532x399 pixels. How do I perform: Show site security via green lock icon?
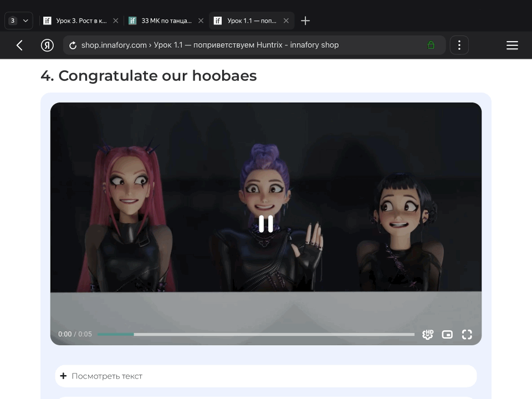[x=431, y=45]
